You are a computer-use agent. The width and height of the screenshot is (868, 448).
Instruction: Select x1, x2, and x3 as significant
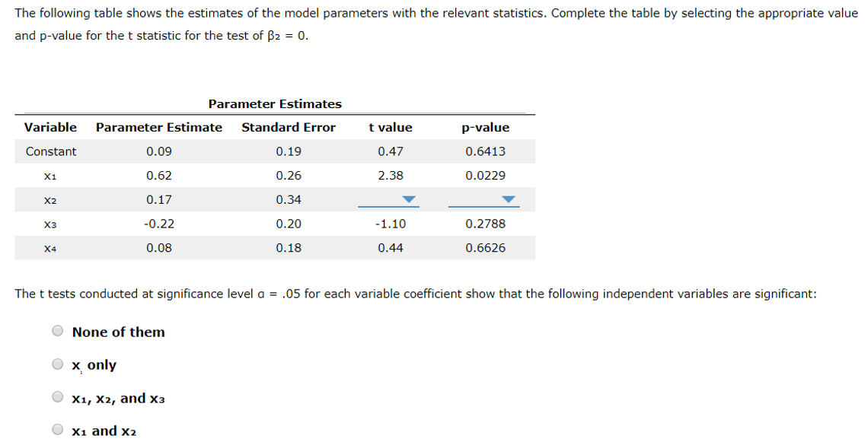[x=57, y=396]
